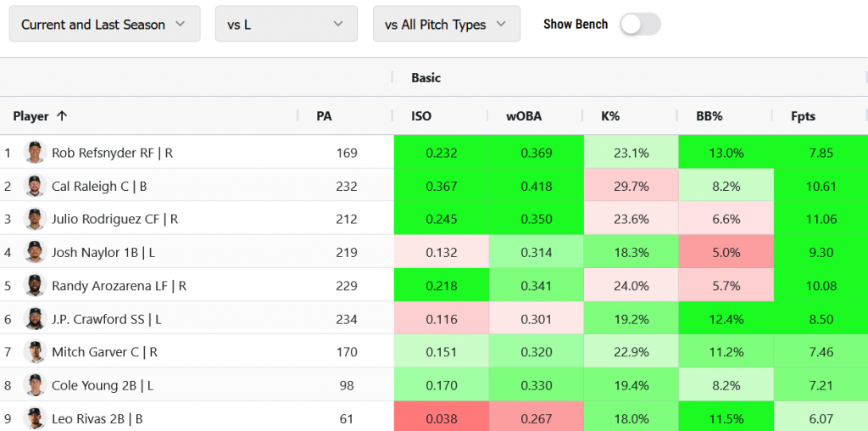Click Cal Raleigh's player headshot icon

pos(34,186)
